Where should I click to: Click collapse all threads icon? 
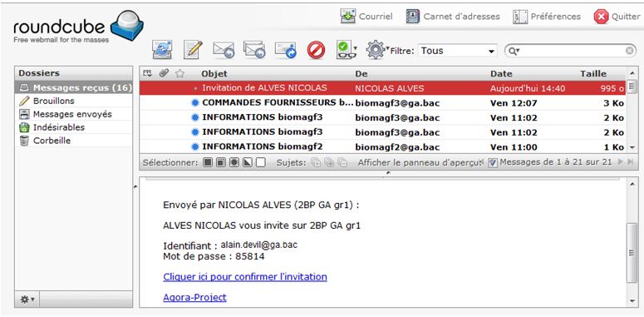point(342,162)
